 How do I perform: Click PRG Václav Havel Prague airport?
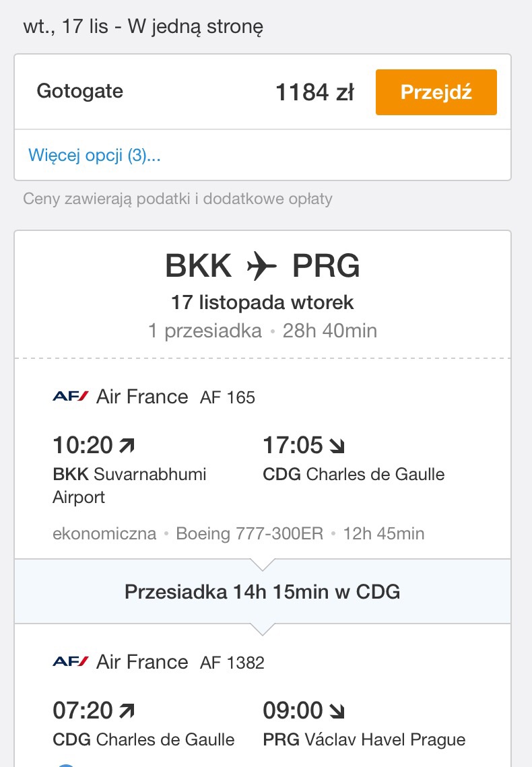click(364, 739)
